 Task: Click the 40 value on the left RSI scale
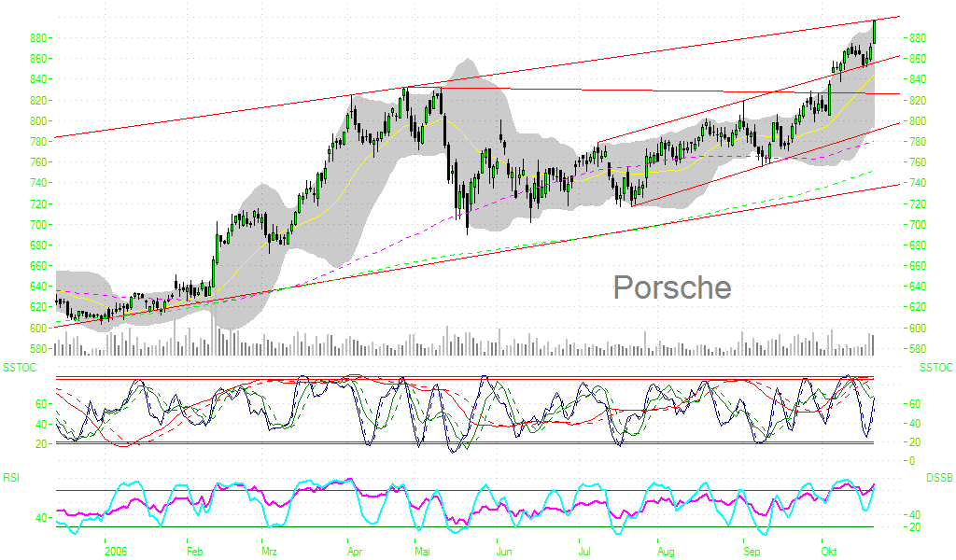pyautogui.click(x=41, y=517)
